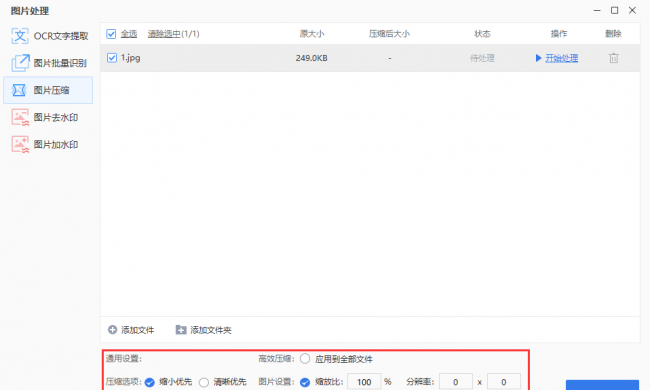The height and width of the screenshot is (390, 650).
Task: Click the 操作 column header
Action: click(x=559, y=34)
